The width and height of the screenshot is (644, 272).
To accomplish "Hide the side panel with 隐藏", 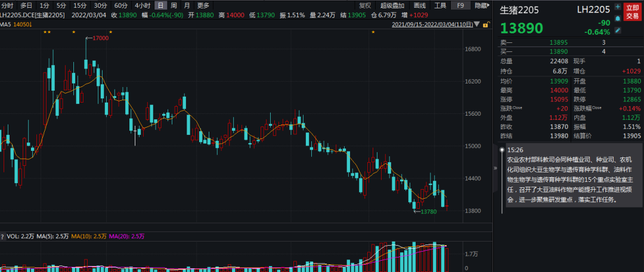I will point(481,5).
